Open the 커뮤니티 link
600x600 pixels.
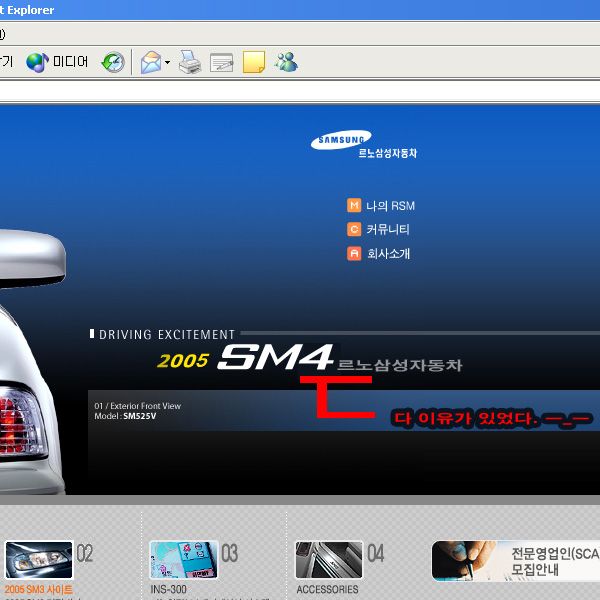[x=388, y=230]
